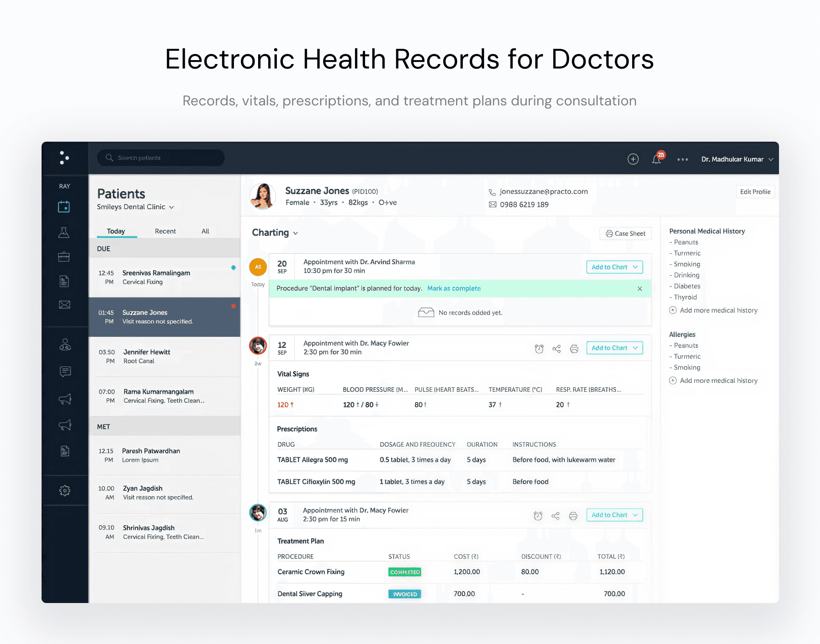
Task: Open the chat bubble icon in sidebar
Action: [65, 372]
